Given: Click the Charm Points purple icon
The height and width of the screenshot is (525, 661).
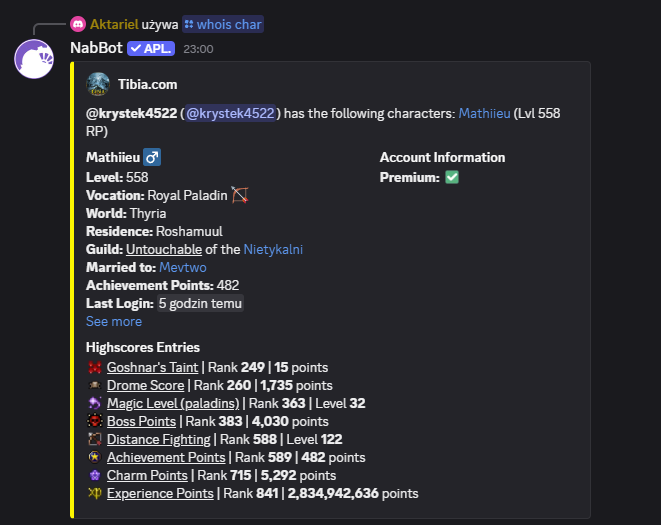Looking at the screenshot, I should tap(95, 475).
